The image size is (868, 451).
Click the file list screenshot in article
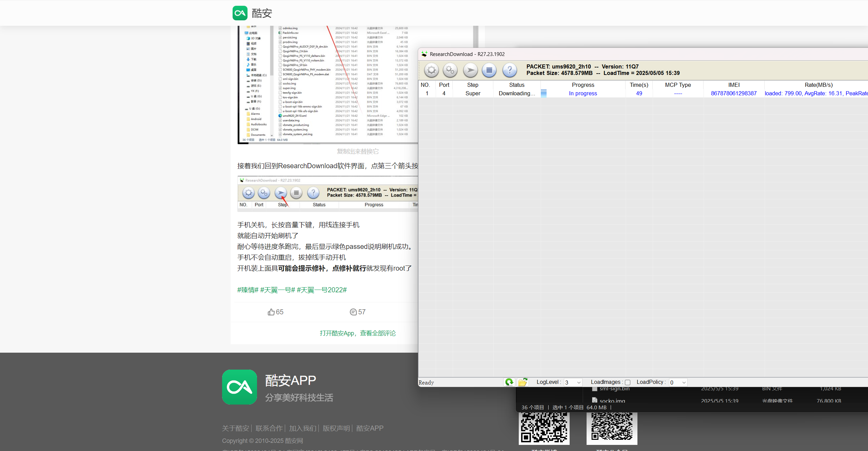[328, 85]
